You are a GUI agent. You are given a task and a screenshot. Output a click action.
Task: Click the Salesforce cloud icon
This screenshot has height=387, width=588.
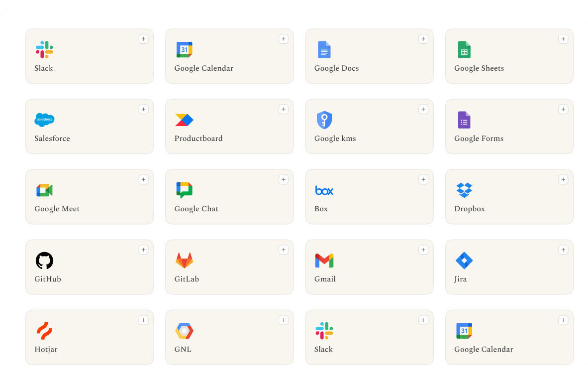44,120
